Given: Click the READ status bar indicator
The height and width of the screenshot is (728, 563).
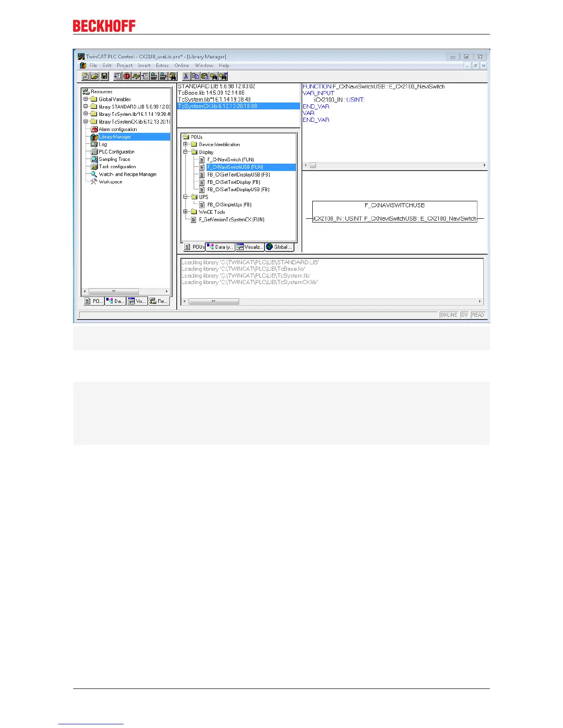Looking at the screenshot, I should click(478, 315).
